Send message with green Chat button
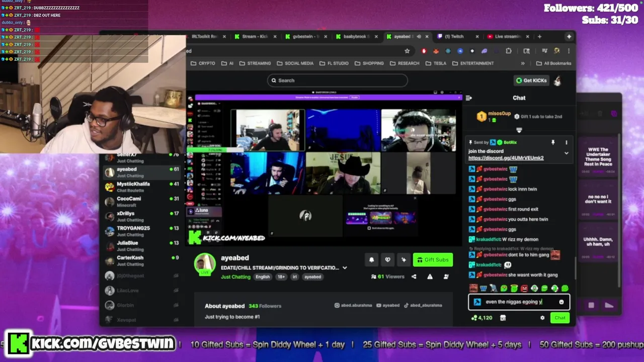 point(560,318)
